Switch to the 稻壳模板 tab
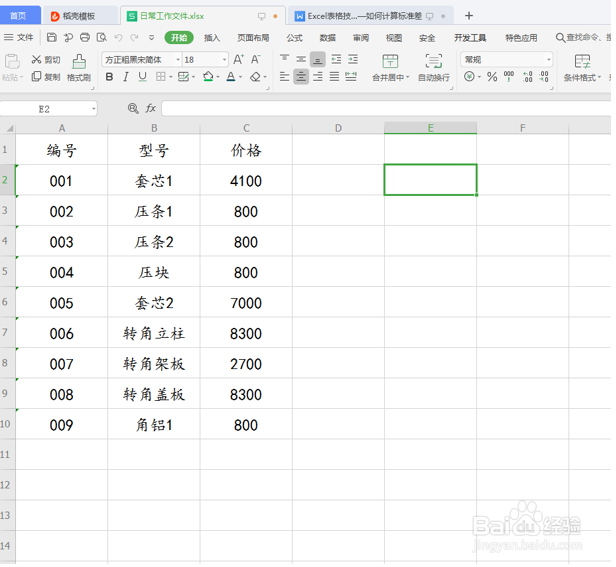616x567 pixels. (79, 16)
